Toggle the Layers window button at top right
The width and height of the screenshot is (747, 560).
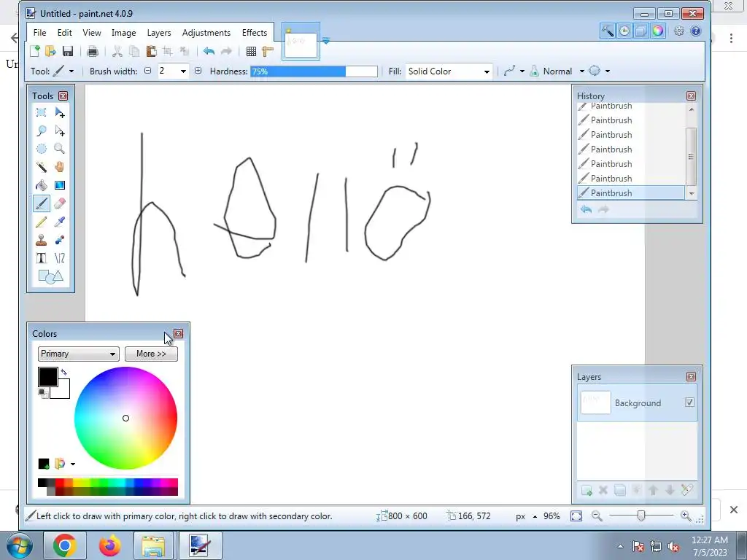click(640, 31)
